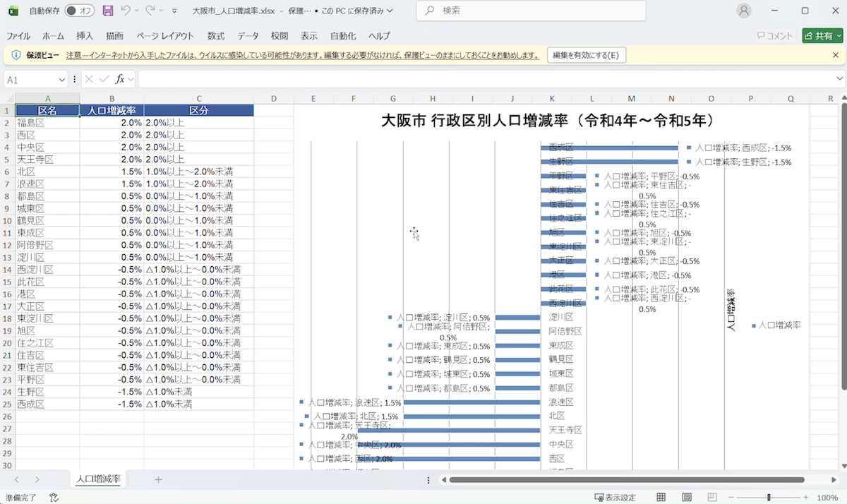Click the fx insert function icon

(121, 79)
